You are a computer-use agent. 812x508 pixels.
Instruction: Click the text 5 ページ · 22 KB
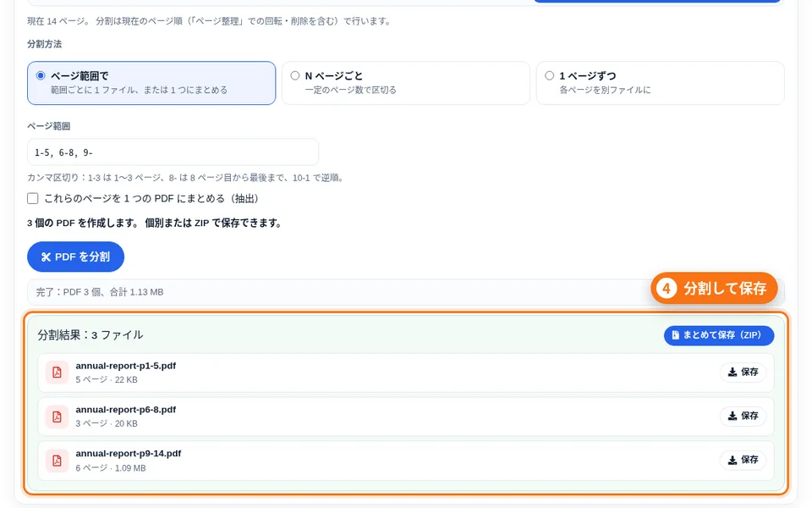point(107,379)
